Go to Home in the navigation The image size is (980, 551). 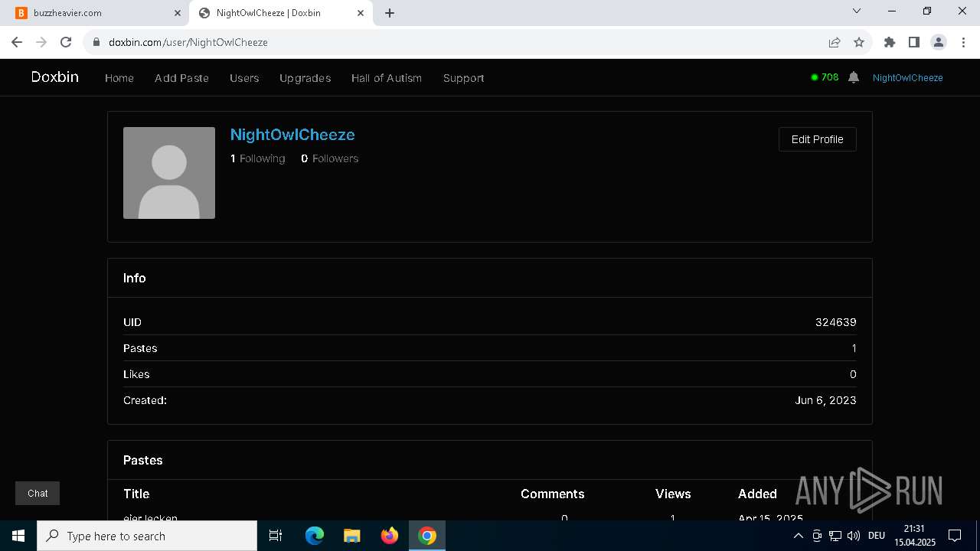119,78
